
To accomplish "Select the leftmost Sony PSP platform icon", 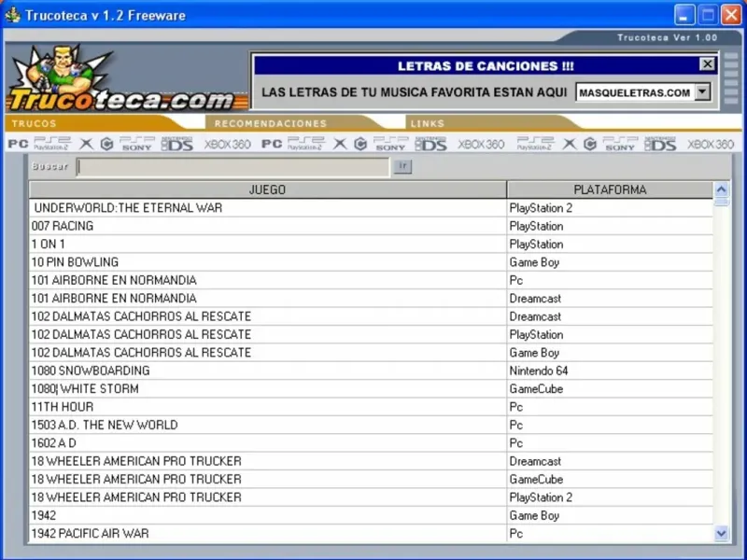I will click(x=136, y=144).
